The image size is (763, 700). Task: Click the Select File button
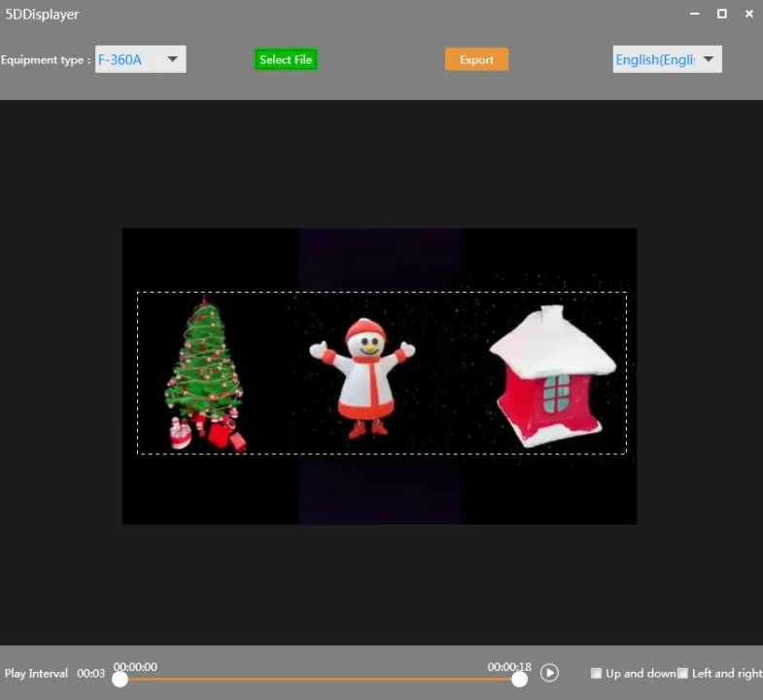click(x=286, y=59)
